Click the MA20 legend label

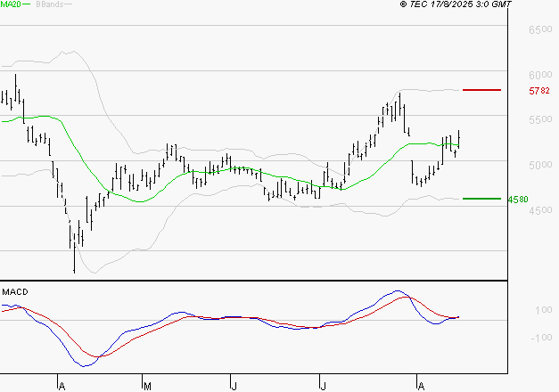(11, 4)
